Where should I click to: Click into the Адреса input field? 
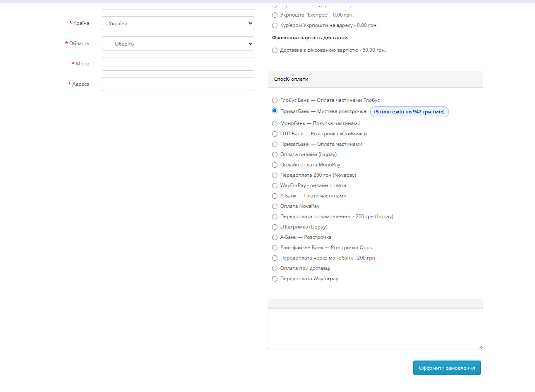(178, 84)
